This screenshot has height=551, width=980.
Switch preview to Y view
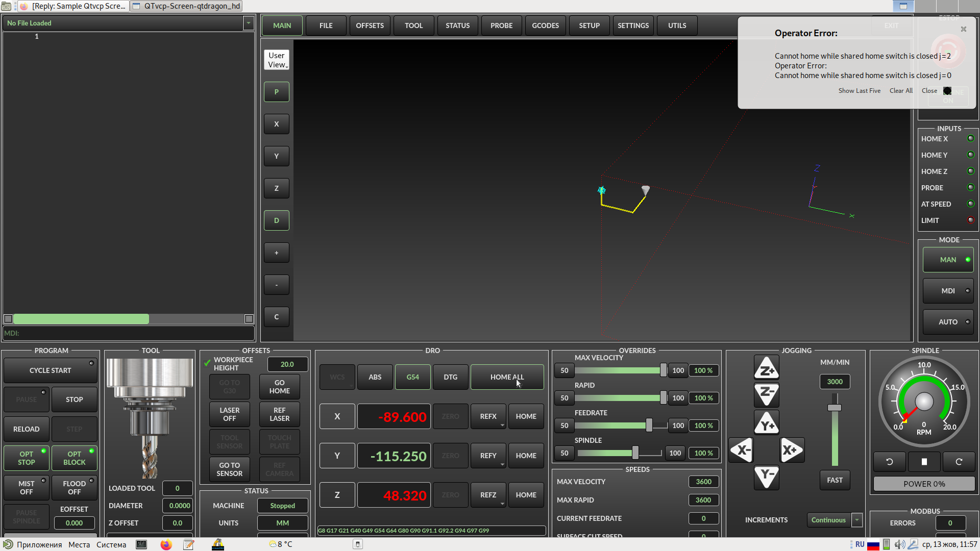pyautogui.click(x=277, y=156)
